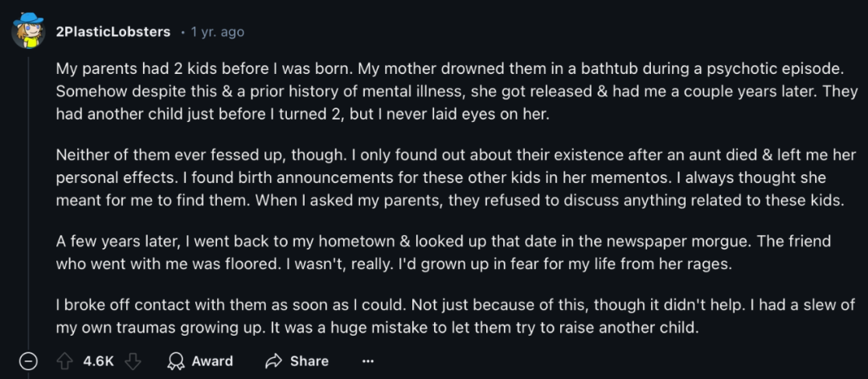868x379 pixels.
Task: Open the 2PlasticLobsters avatar image
Action: 28,31
